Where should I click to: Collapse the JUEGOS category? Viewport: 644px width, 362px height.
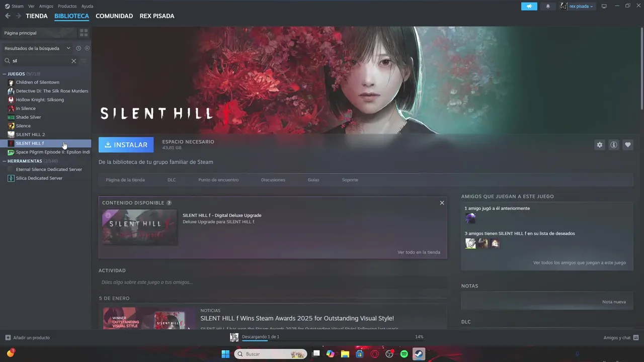click(5, 74)
